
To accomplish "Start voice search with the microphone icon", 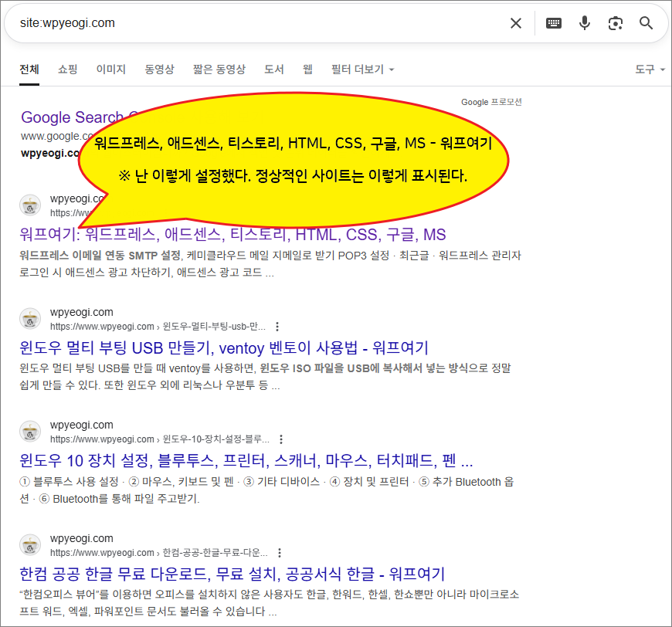I will point(585,23).
